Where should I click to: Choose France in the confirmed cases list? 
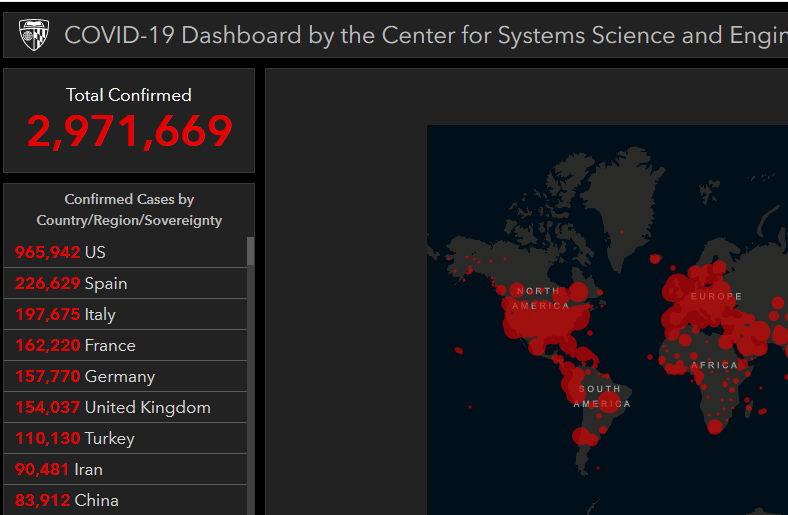[125, 345]
